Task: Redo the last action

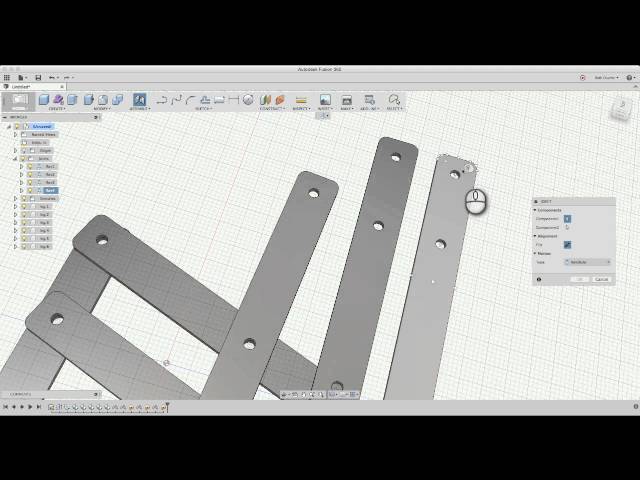Action: click(67, 78)
